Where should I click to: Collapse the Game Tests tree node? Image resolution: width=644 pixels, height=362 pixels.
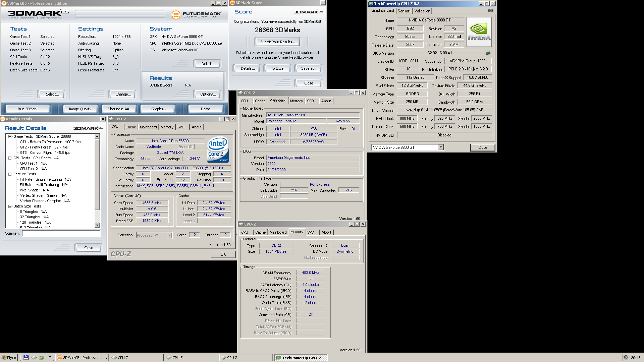[10, 136]
